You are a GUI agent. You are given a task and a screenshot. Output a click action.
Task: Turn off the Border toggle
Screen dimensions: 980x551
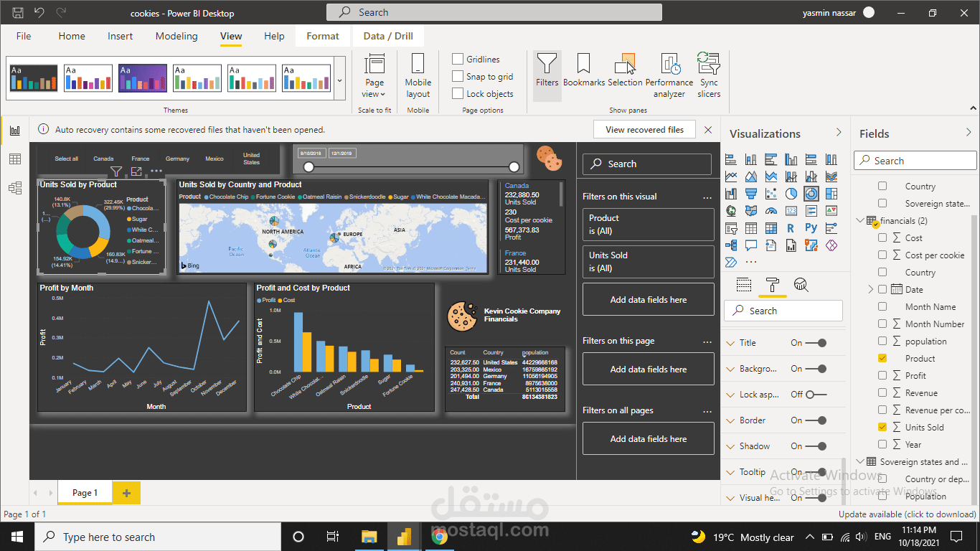tap(817, 420)
